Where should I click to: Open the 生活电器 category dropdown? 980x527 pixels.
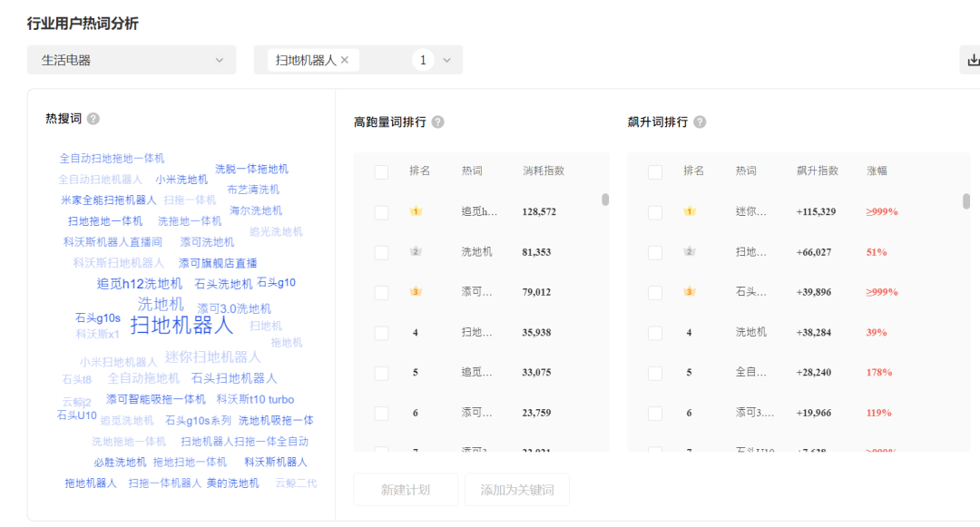132,60
